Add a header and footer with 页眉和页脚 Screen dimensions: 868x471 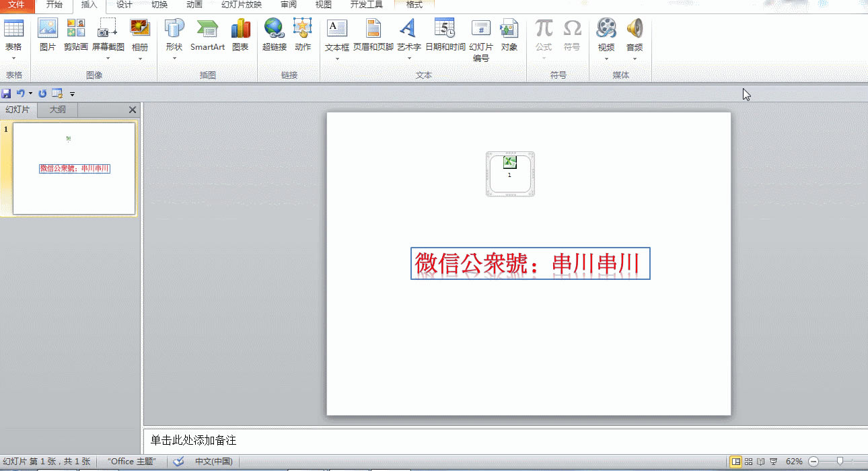pyautogui.click(x=373, y=37)
